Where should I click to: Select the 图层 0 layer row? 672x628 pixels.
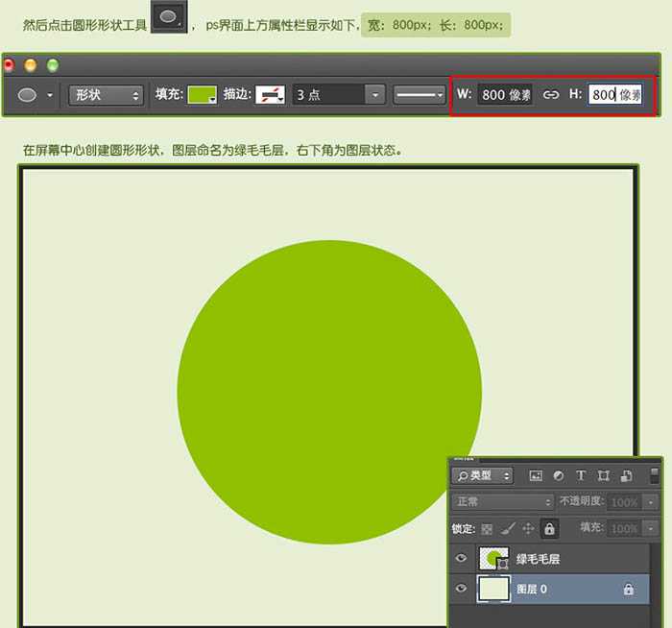click(x=566, y=589)
